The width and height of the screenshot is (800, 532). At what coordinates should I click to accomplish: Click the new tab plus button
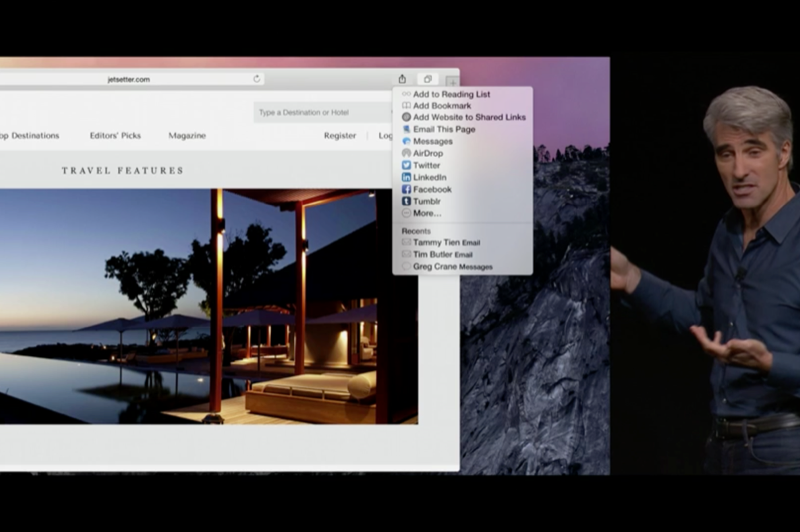(452, 80)
